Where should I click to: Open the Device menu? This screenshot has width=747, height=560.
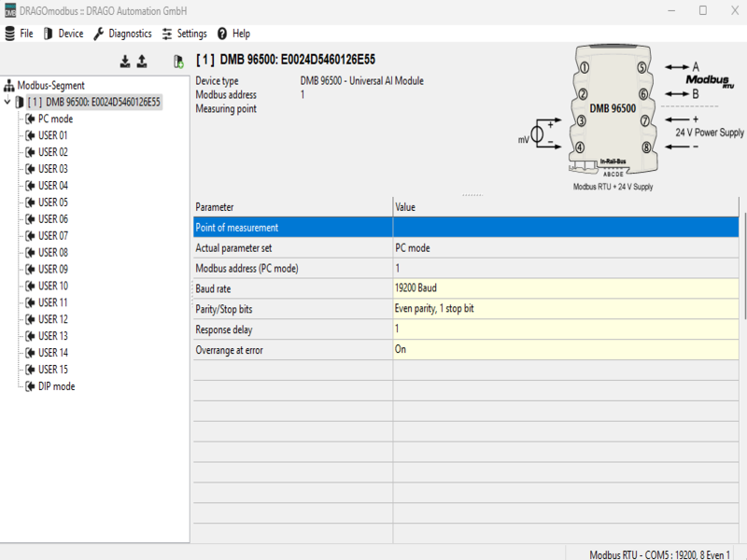[63, 34]
